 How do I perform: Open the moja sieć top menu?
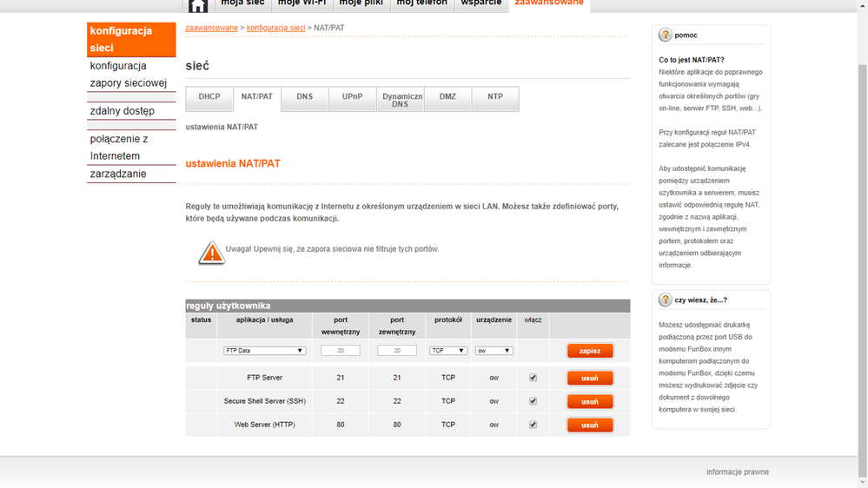242,4
